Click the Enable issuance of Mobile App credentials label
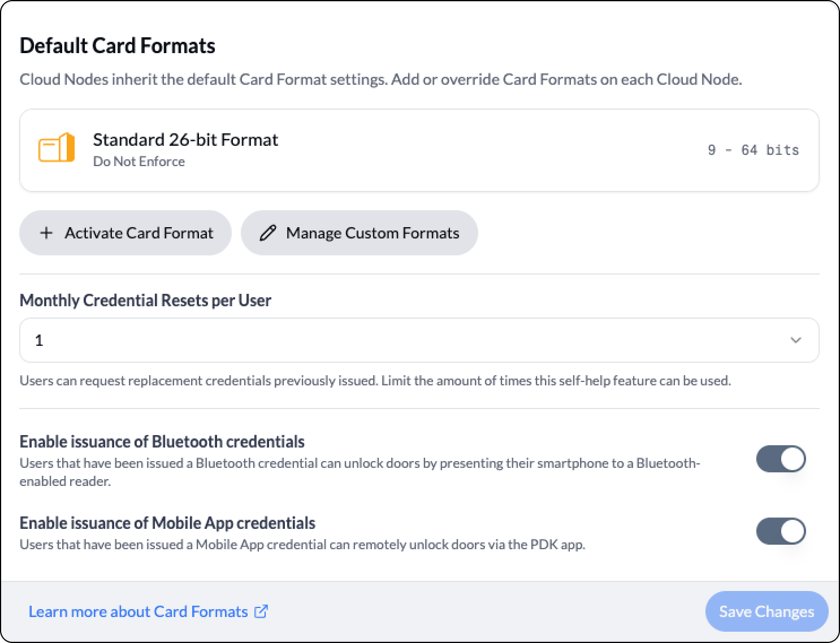Image resolution: width=840 pixels, height=643 pixels. 167,523
